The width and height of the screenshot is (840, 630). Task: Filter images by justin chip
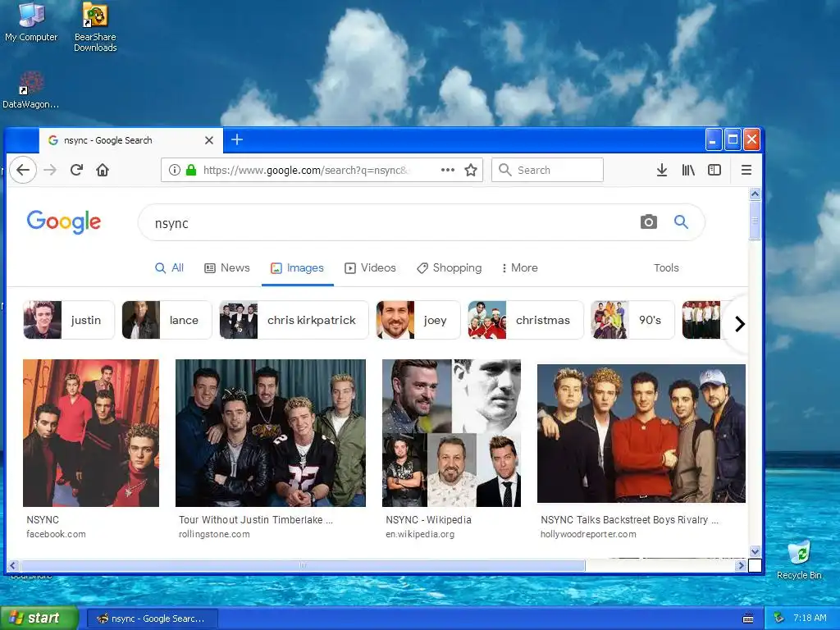click(69, 320)
